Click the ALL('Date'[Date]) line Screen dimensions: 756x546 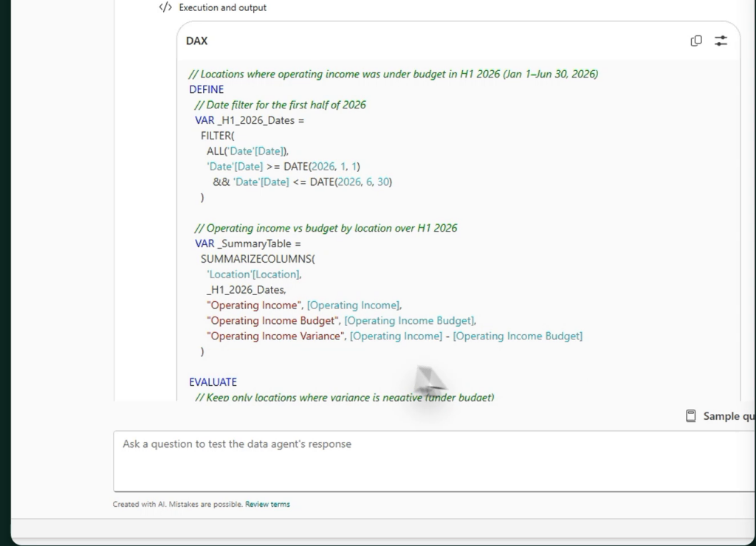coord(247,151)
